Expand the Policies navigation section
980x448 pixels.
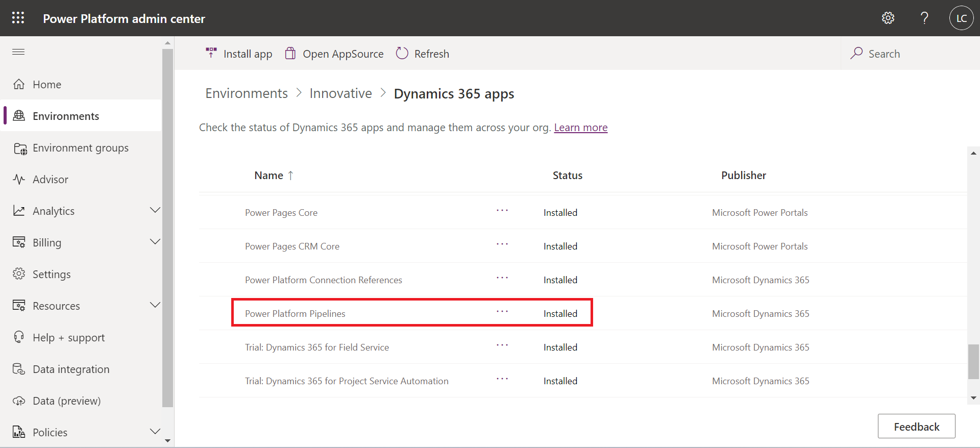(x=155, y=432)
